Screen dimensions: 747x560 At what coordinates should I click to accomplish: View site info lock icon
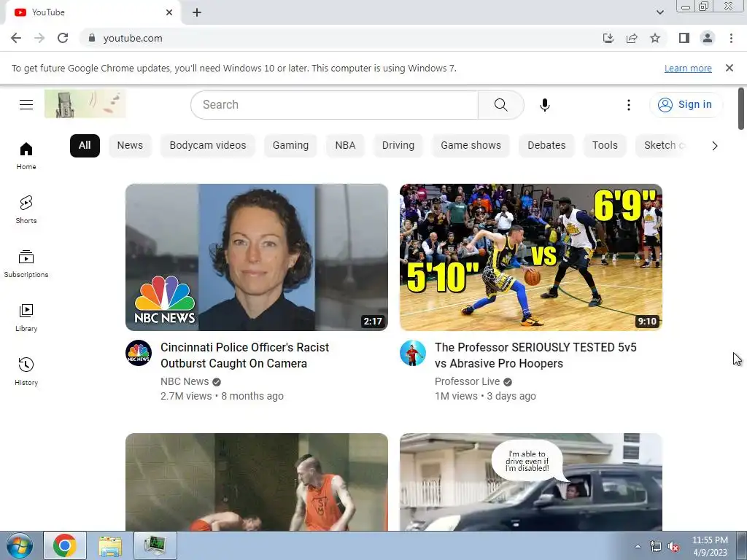point(92,38)
